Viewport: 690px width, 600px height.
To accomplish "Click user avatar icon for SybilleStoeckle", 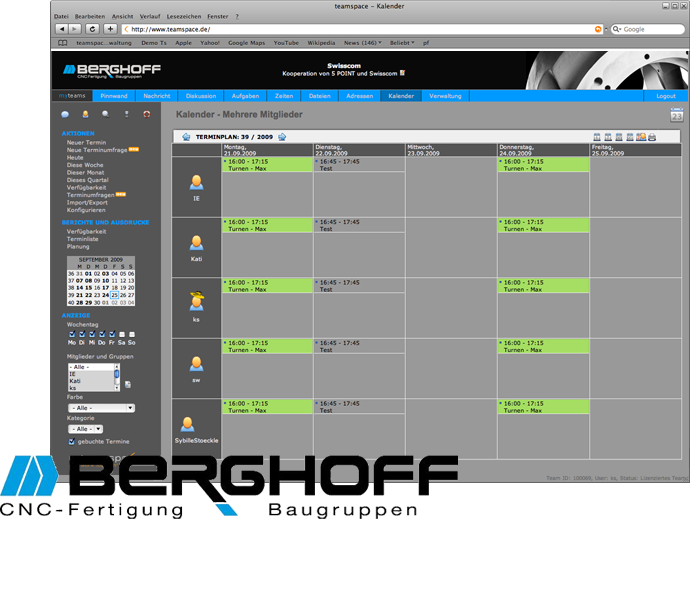I will (187, 424).
